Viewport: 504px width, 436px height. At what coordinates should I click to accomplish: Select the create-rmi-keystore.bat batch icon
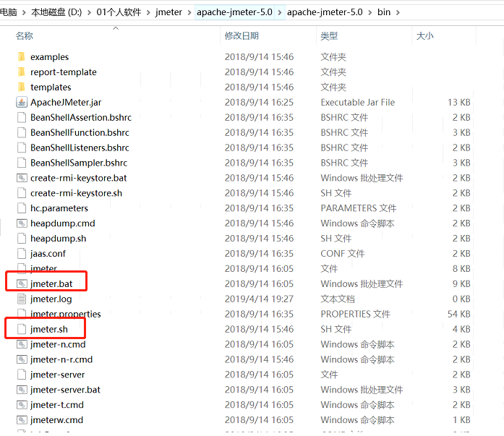(x=22, y=178)
